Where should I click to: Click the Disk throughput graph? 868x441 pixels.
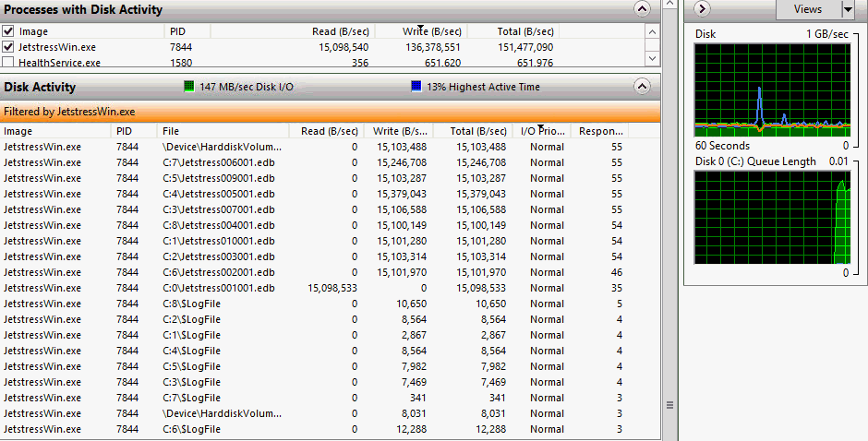pyautogui.click(x=772, y=90)
